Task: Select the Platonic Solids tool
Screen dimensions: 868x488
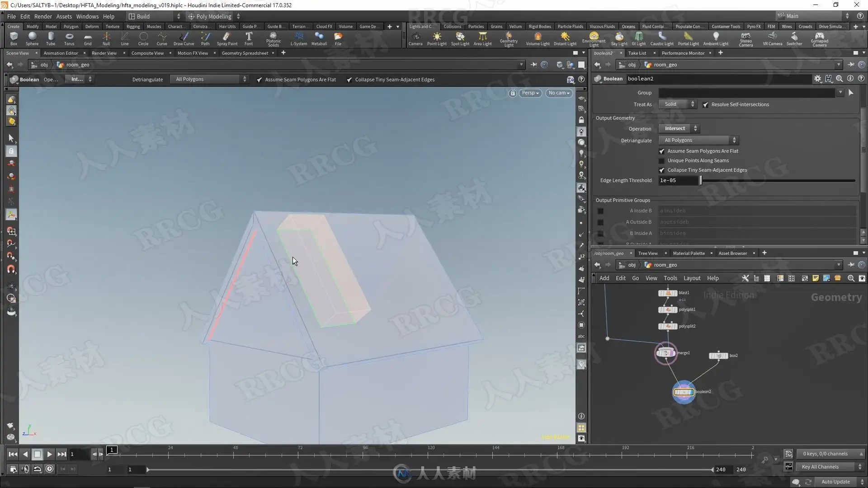Action: [x=273, y=38]
